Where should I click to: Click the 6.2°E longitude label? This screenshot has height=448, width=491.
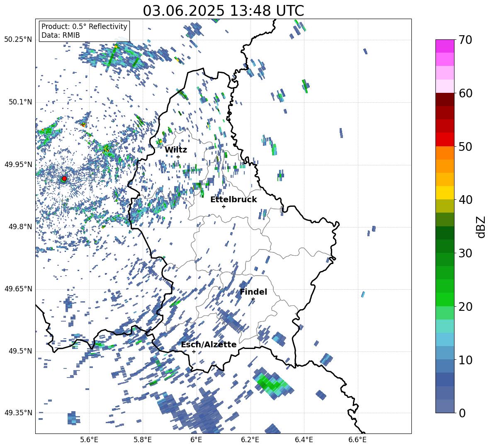[x=250, y=440]
